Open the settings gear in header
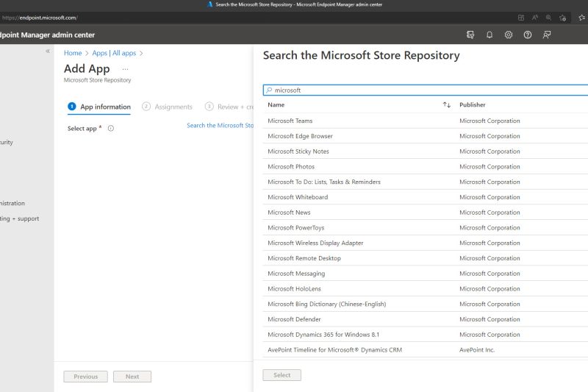The image size is (588, 392). (x=509, y=35)
